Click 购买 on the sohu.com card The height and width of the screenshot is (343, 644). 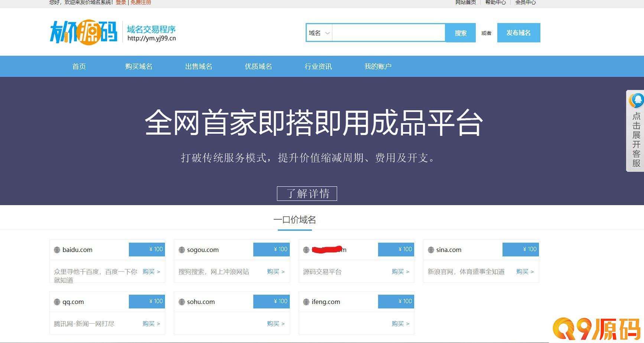276,324
